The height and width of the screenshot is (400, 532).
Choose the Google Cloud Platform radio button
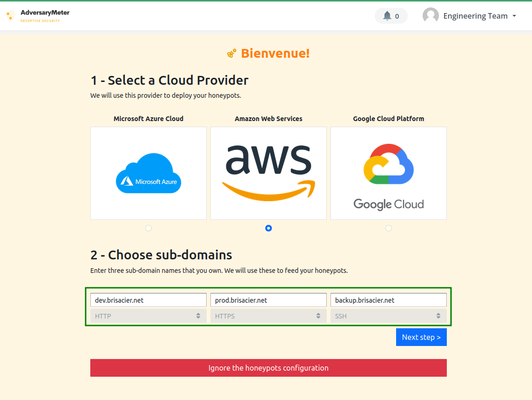click(x=389, y=228)
